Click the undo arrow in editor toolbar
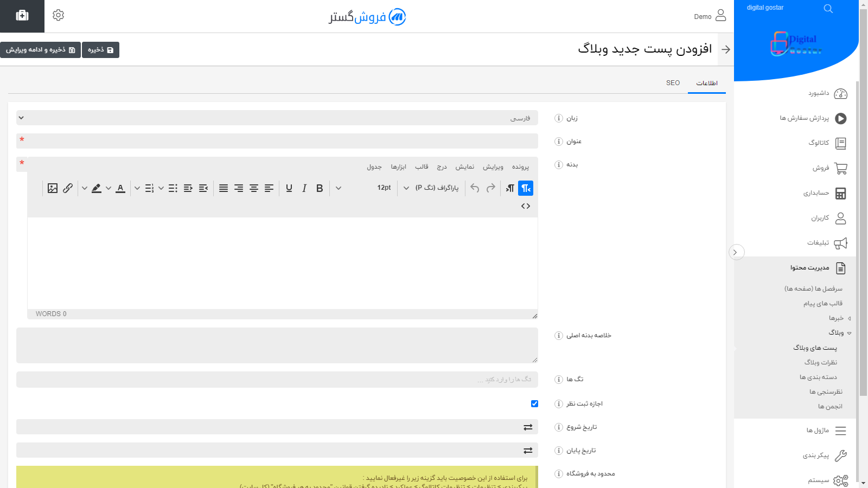Viewport: 868px width, 488px height. tap(475, 188)
